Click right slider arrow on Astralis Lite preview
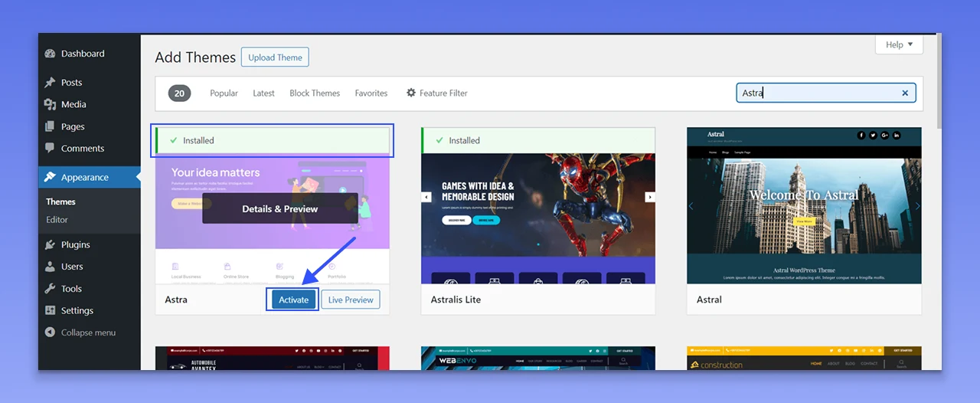This screenshot has height=403, width=980. pyautogui.click(x=650, y=197)
